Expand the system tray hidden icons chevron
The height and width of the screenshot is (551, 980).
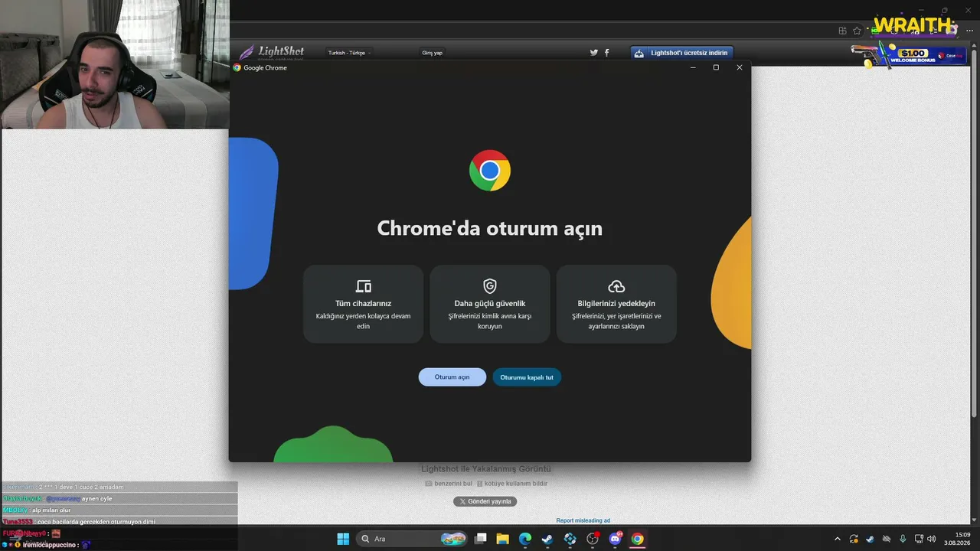coord(837,539)
